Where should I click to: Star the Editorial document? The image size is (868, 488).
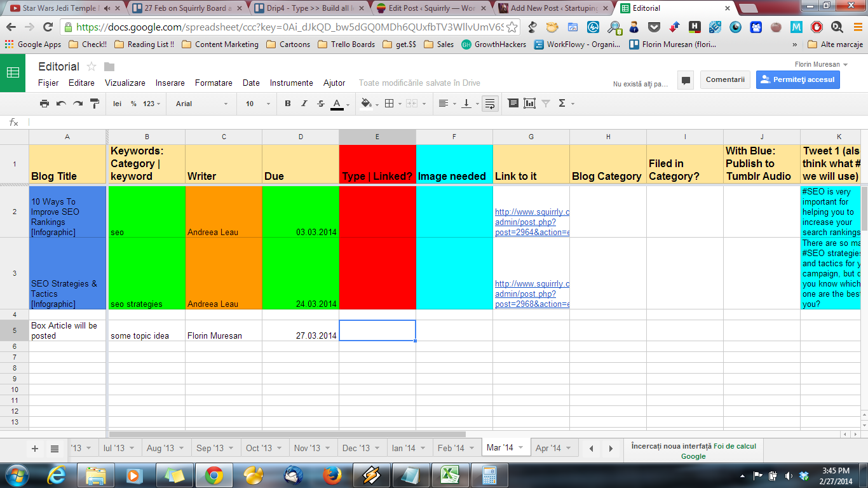[92, 67]
